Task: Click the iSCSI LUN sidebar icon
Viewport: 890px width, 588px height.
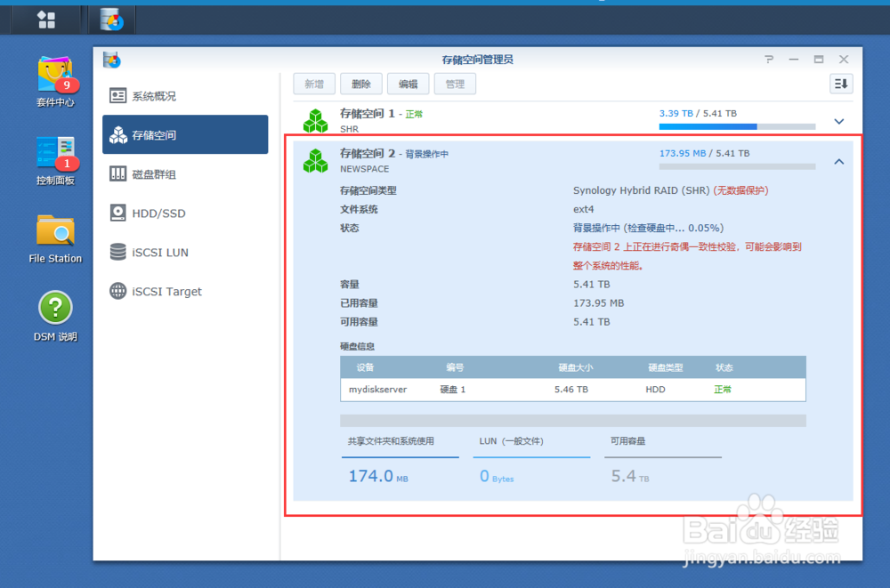Action: click(x=118, y=252)
